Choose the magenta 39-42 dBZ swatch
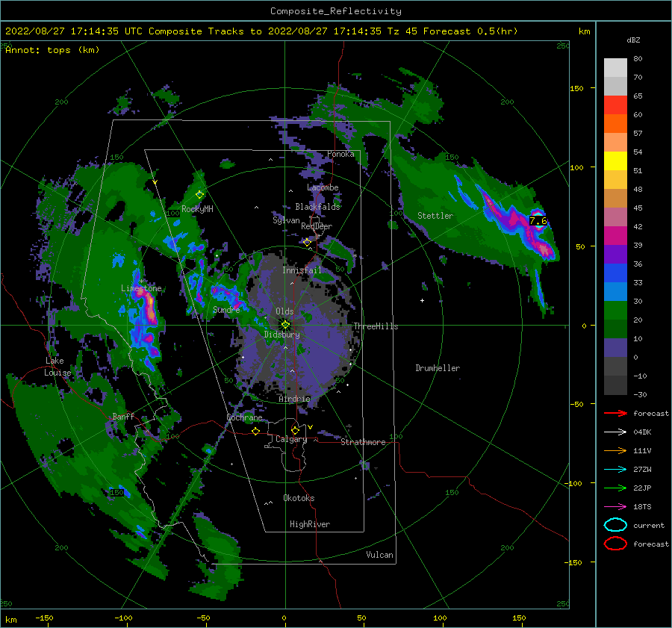 pos(615,235)
